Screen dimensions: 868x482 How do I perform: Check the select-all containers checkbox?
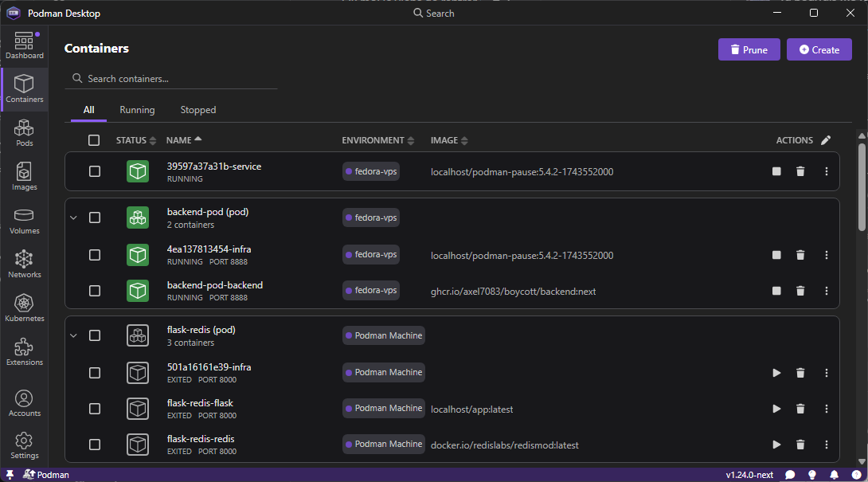click(94, 140)
